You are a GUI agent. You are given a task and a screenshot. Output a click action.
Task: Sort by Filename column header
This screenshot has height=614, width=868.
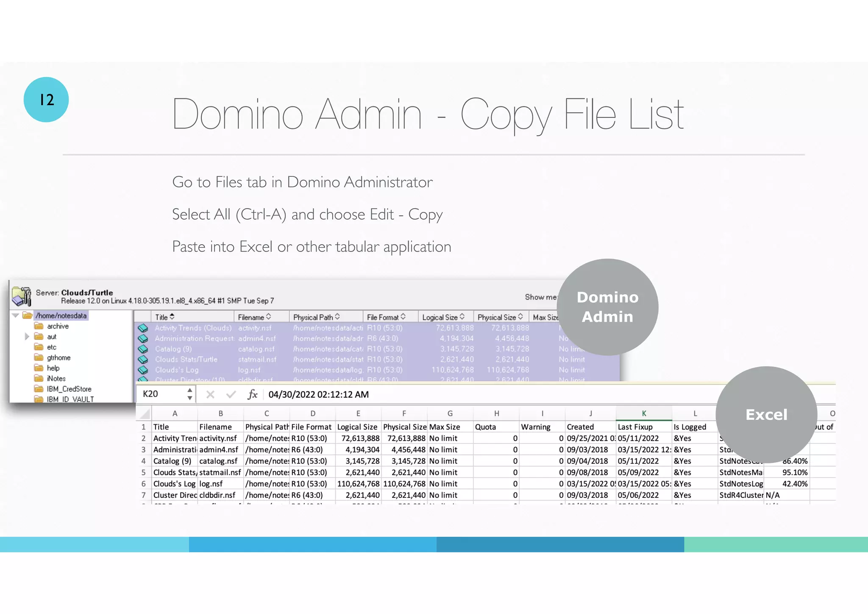[262, 317]
